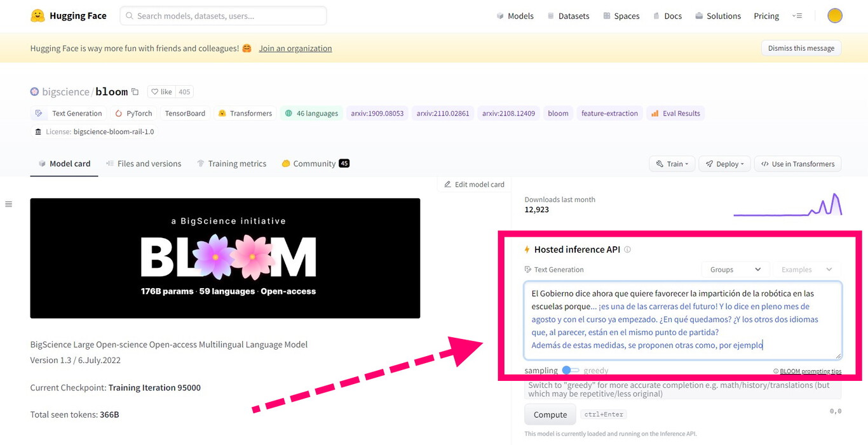The height and width of the screenshot is (445, 868).
Task: Open the 46 languages globe tag
Action: 311,113
